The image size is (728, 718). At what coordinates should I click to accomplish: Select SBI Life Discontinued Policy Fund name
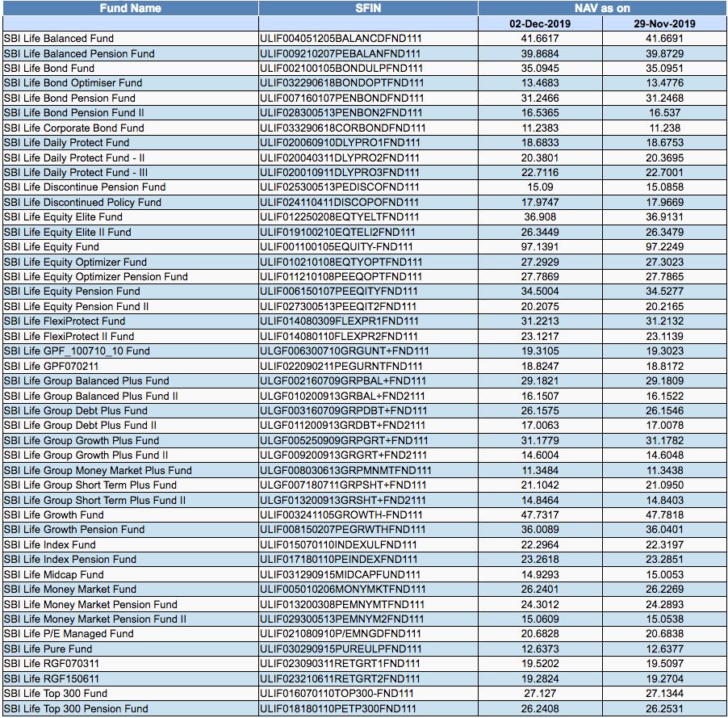tap(82, 202)
